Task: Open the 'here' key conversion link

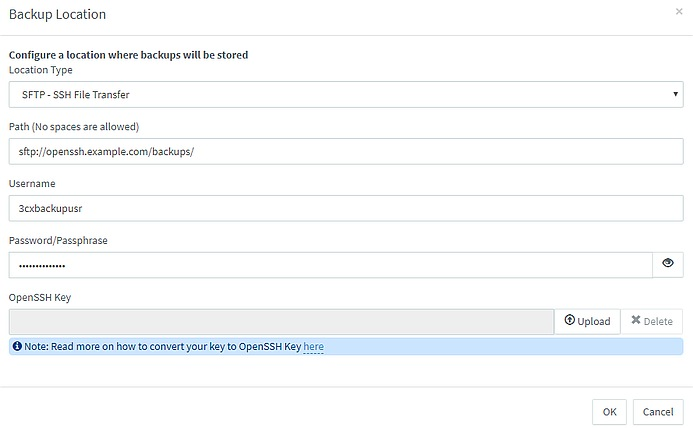Action: pyautogui.click(x=313, y=347)
